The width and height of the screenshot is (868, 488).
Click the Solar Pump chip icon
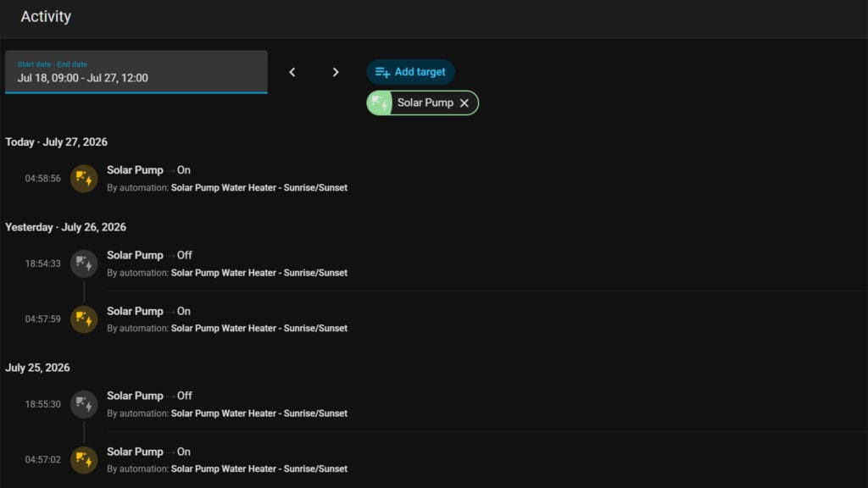(x=379, y=103)
